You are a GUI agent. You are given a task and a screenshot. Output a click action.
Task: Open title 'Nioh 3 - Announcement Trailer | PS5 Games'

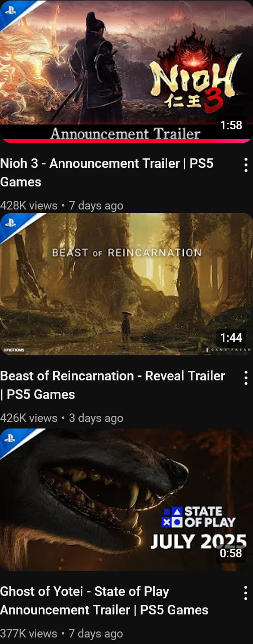(x=107, y=172)
